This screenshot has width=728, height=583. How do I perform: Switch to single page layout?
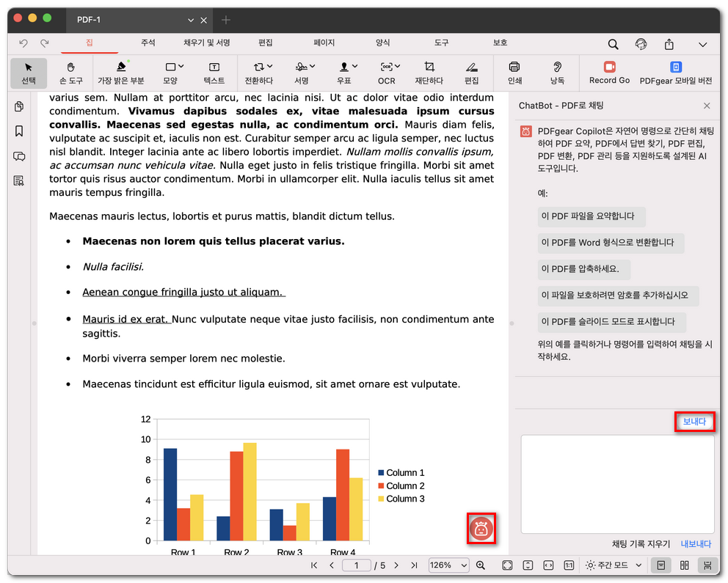pos(660,565)
